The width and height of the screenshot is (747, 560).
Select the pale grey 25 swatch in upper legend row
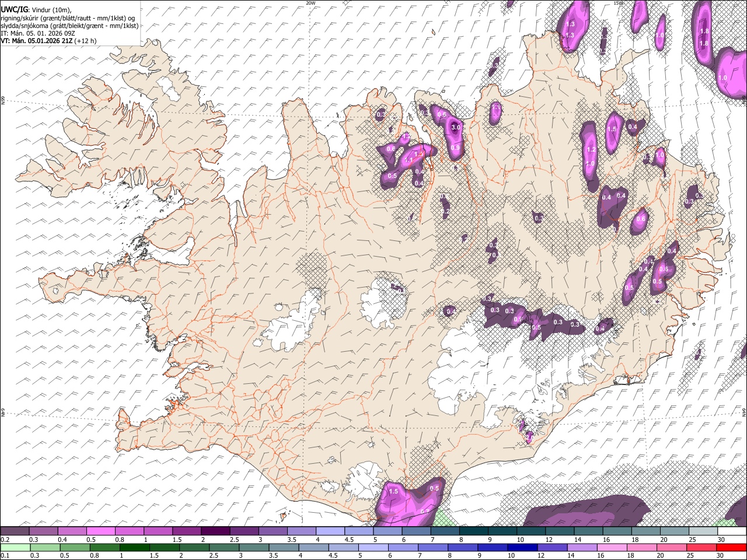click(x=703, y=531)
